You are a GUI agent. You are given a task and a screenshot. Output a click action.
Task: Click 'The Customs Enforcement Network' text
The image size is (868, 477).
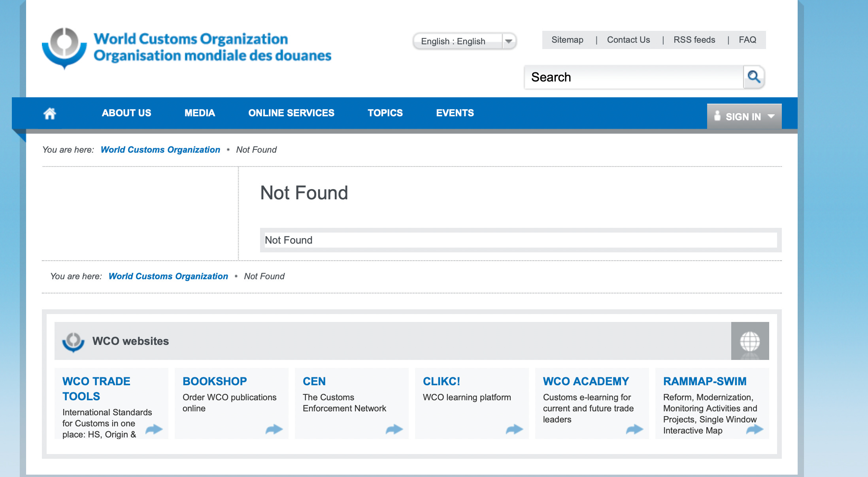[x=344, y=403]
